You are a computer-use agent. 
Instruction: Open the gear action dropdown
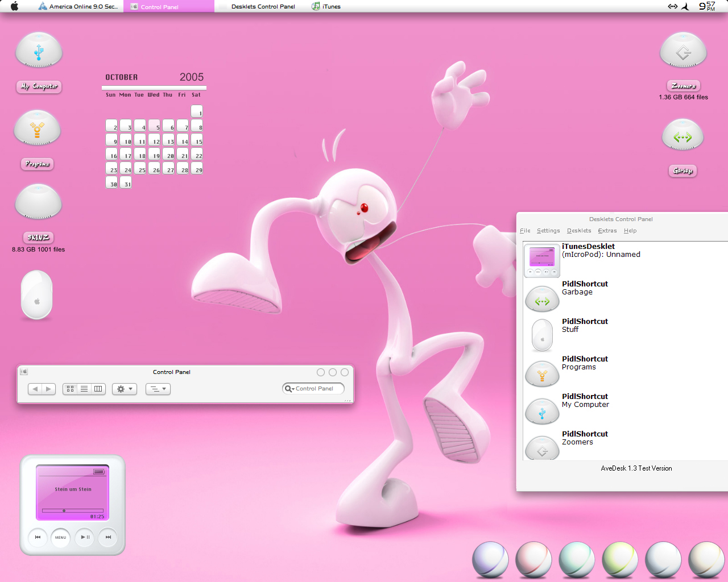pos(125,389)
